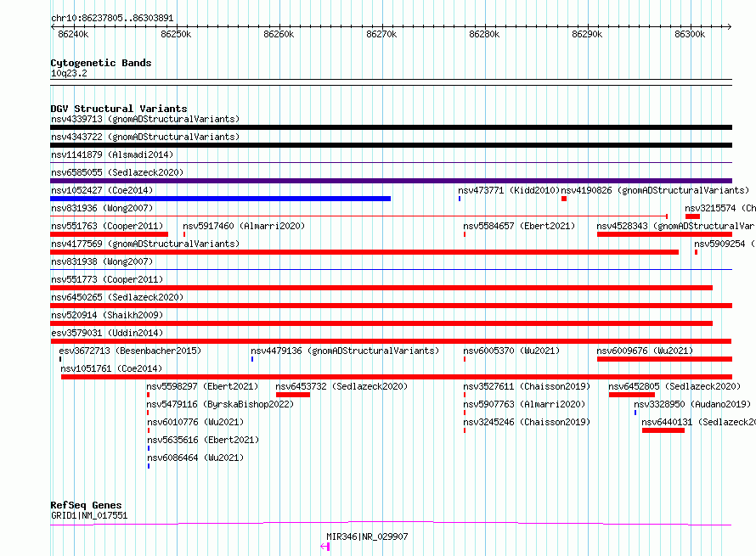This screenshot has height=556, width=756.
Task: Click the nsv6585055 purple variant bar
Action: [x=391, y=181]
